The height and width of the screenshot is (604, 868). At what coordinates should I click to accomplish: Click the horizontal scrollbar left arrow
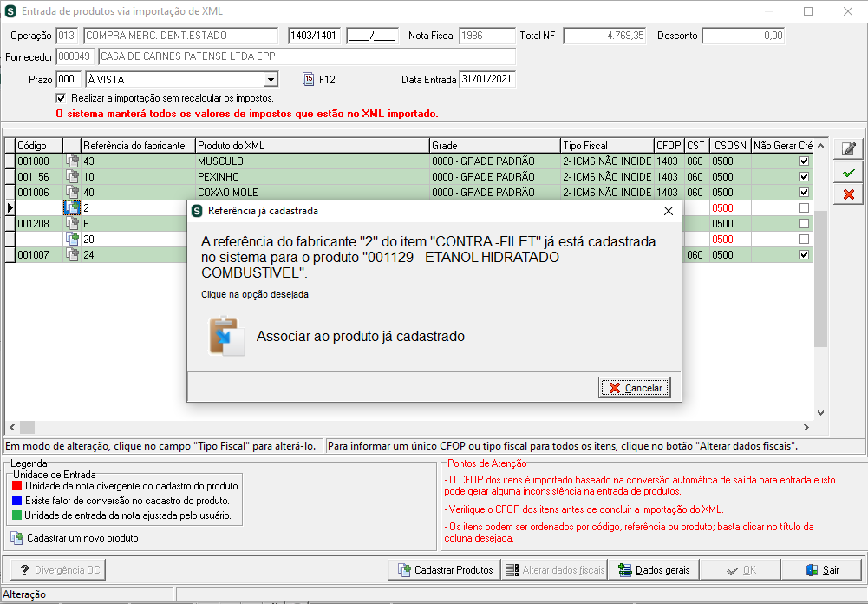(x=12, y=427)
